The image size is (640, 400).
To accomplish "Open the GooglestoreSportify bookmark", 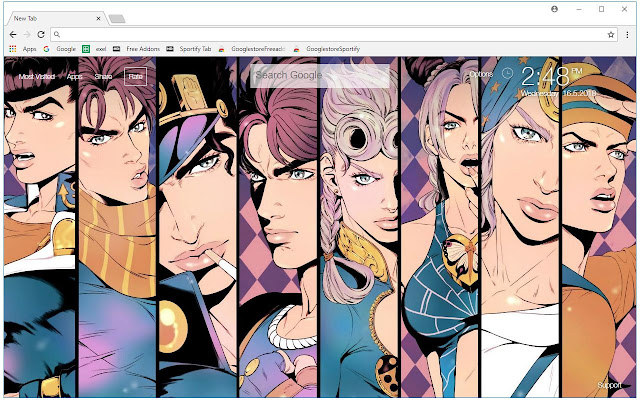I will tap(327, 49).
